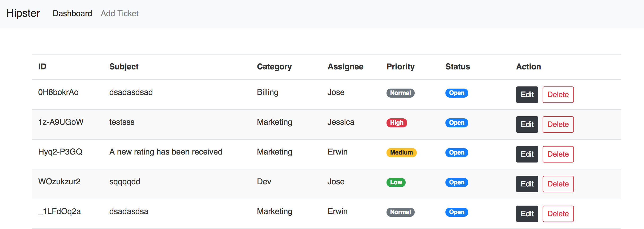Delete ticket WOzukzur2

(558, 184)
